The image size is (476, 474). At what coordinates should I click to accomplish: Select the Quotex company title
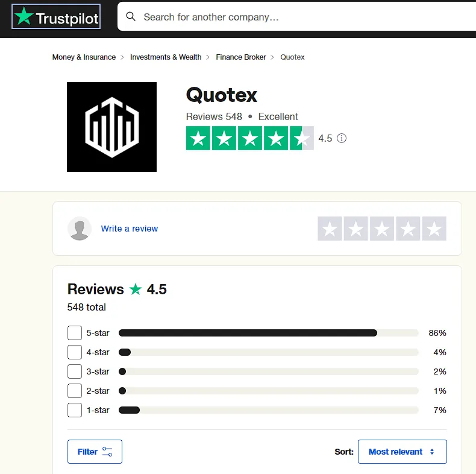(222, 95)
